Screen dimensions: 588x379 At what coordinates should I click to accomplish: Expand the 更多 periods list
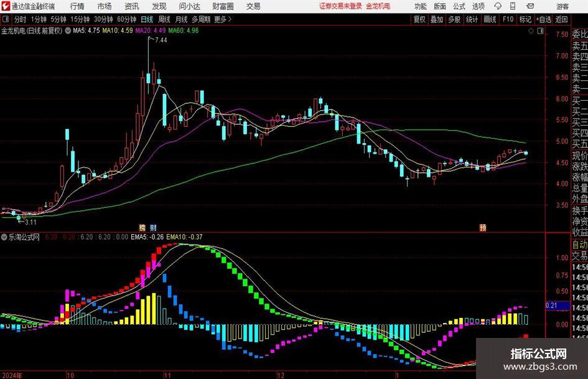[223, 19]
